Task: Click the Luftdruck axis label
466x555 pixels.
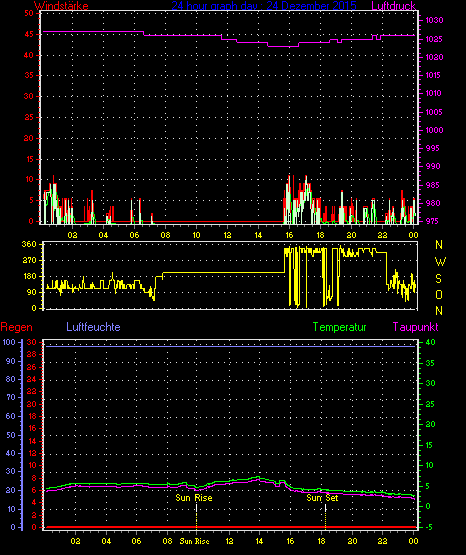Action: pos(393,6)
